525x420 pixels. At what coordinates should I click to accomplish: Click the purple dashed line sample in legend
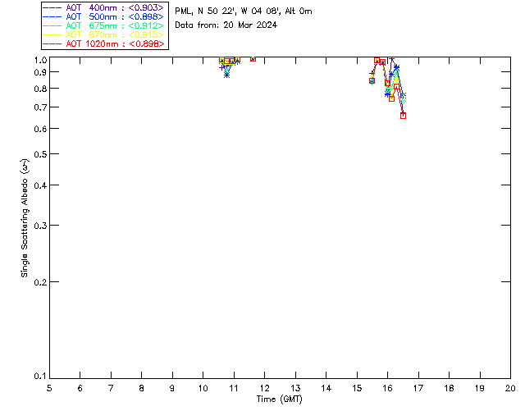pos(52,7)
